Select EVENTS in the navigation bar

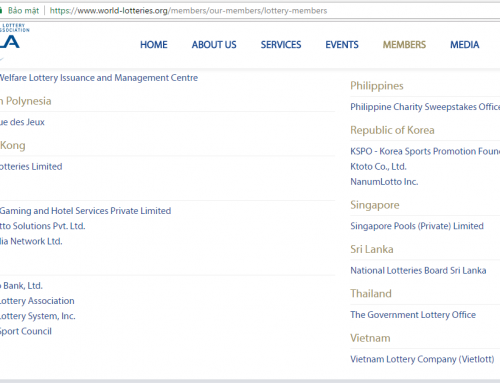click(342, 45)
